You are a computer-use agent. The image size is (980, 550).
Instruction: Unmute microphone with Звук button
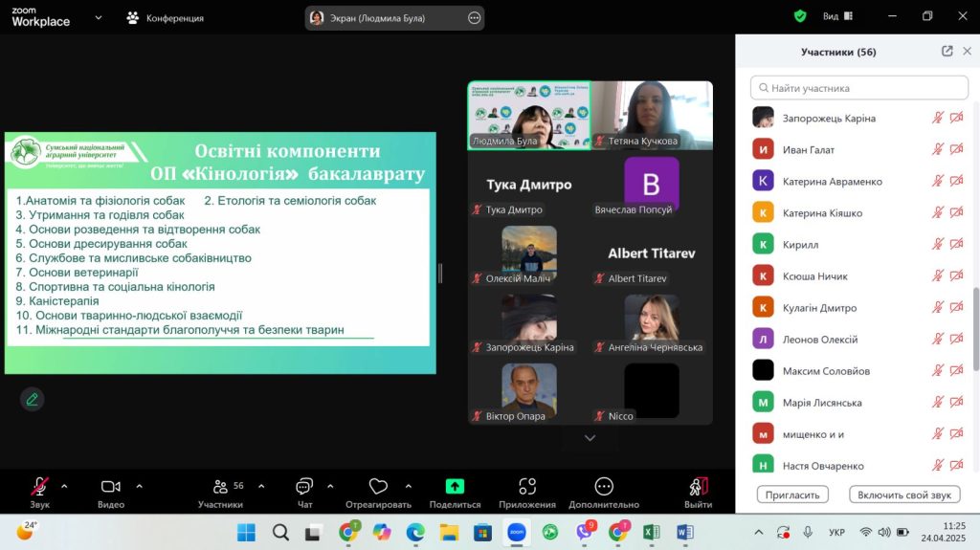pyautogui.click(x=39, y=487)
